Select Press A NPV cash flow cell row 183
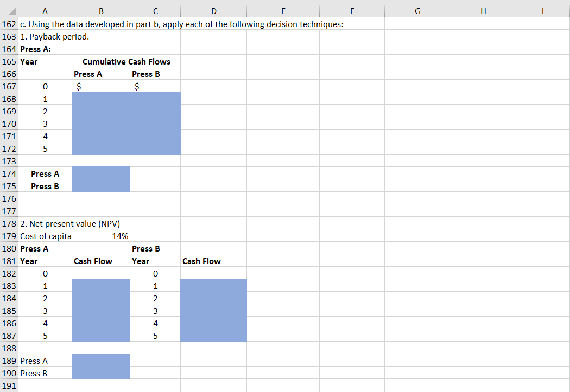The width and height of the screenshot is (570, 392). 101,286
